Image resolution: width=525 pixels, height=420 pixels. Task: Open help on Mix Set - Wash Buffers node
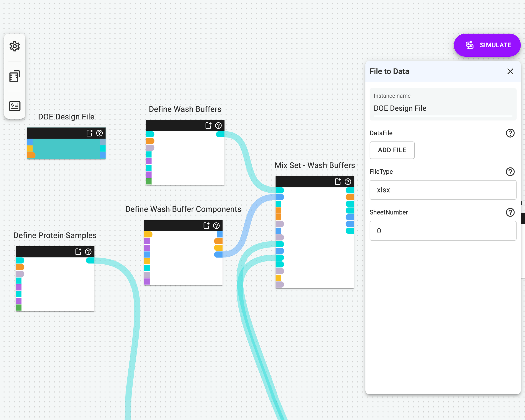[348, 182]
